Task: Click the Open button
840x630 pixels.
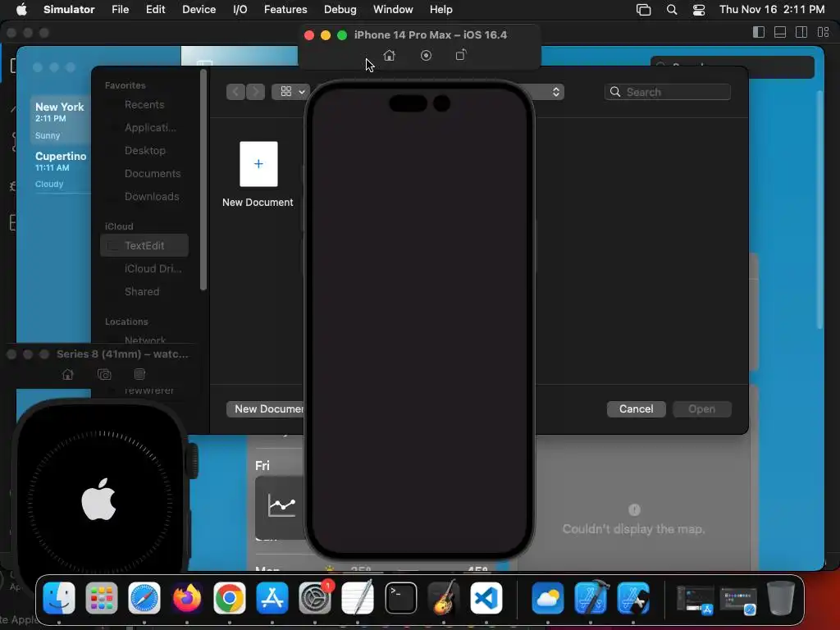Action: pos(702,409)
